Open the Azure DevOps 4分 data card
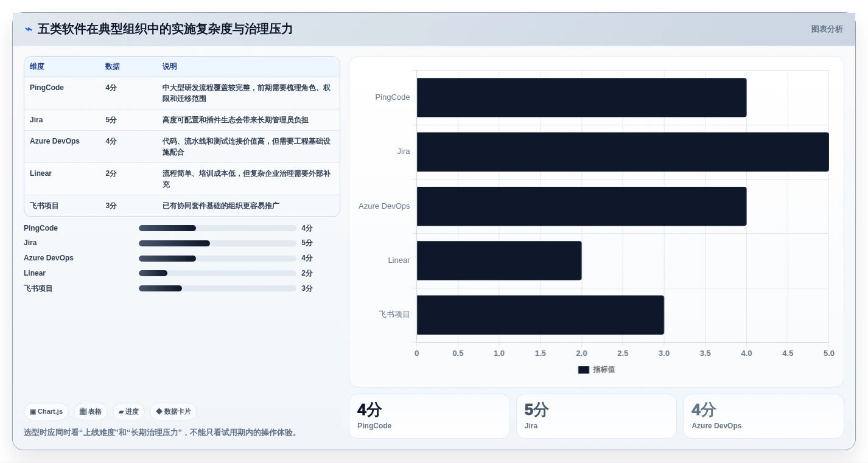The width and height of the screenshot is (868, 463). pyautogui.click(x=763, y=416)
